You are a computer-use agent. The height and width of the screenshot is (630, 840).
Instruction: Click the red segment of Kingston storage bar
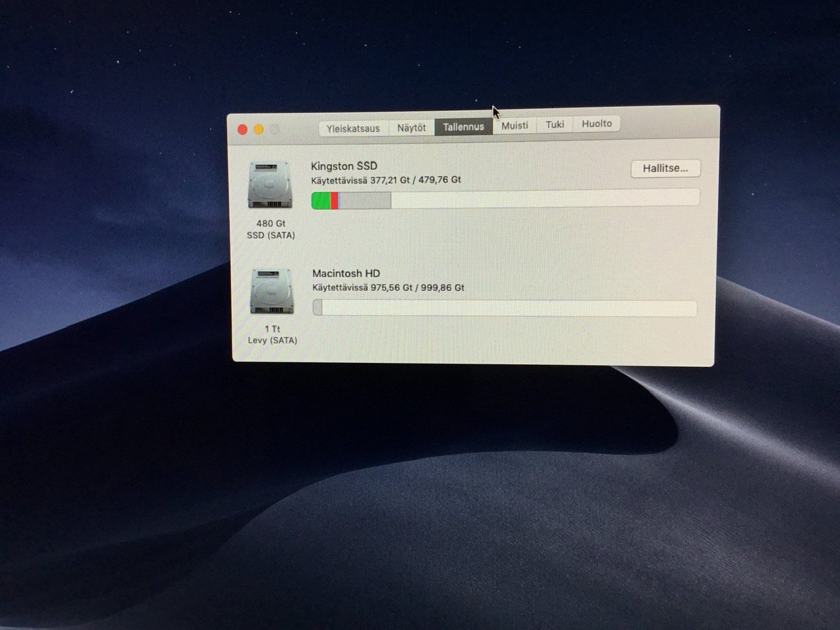click(334, 201)
